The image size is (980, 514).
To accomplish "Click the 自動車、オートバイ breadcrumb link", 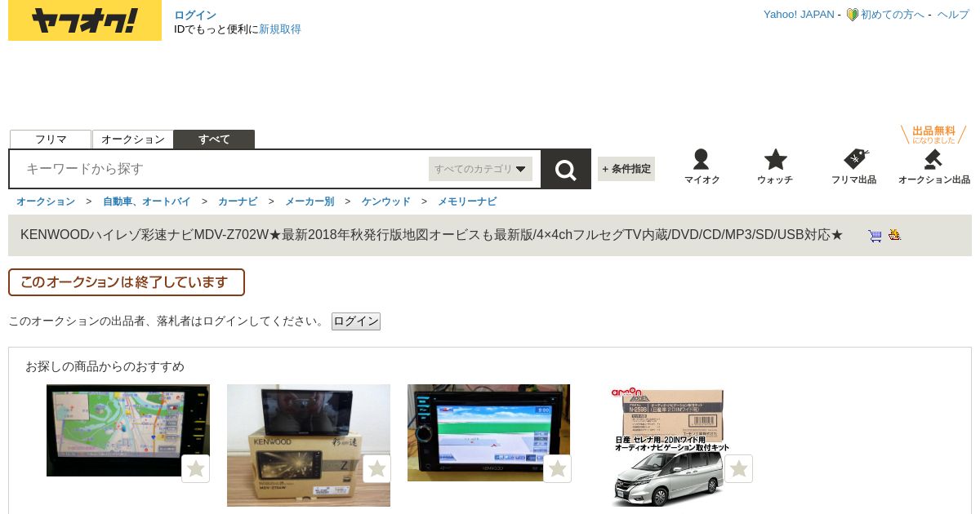I will tap(147, 202).
